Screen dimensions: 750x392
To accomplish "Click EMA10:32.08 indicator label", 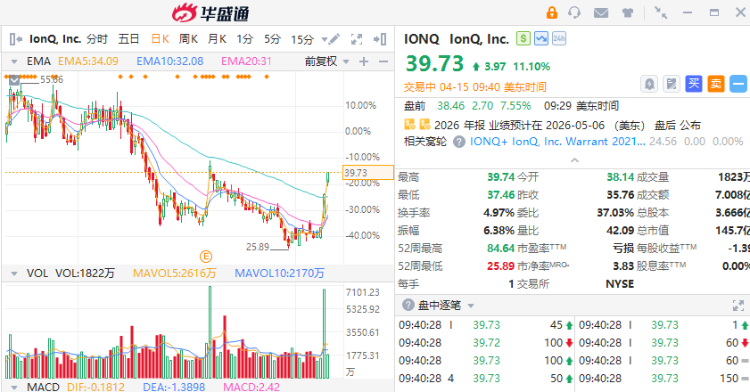I will click(170, 62).
